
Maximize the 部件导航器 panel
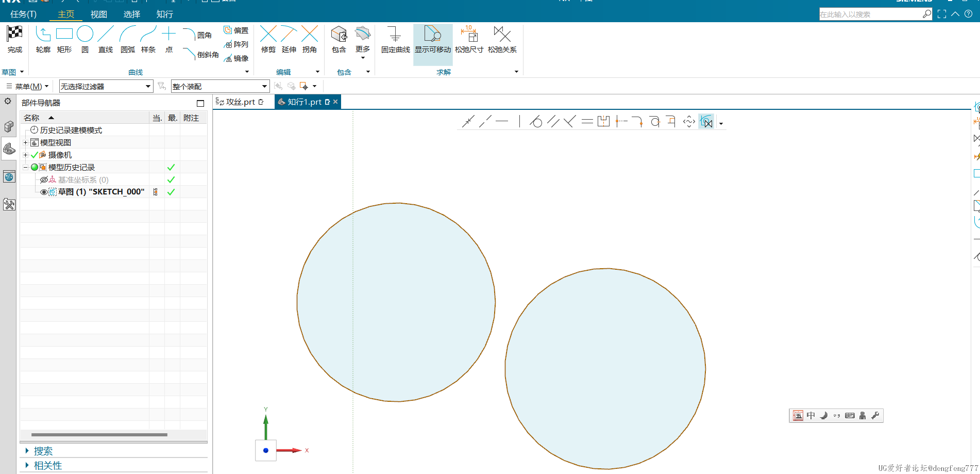(200, 103)
